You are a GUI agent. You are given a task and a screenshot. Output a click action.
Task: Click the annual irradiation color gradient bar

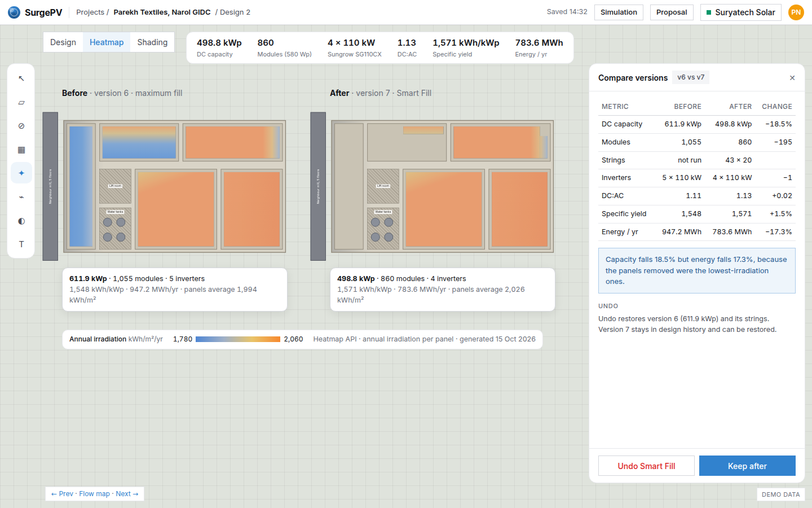tap(238, 339)
